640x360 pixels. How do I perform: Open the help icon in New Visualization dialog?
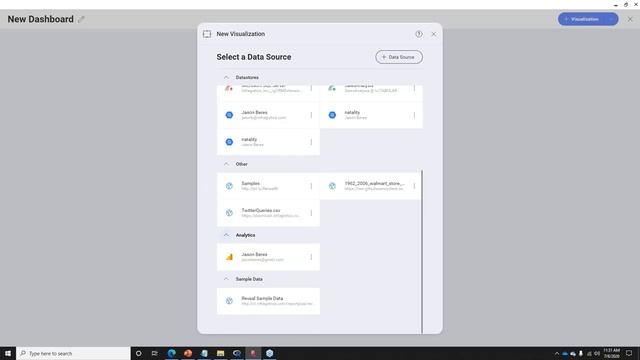pyautogui.click(x=419, y=34)
